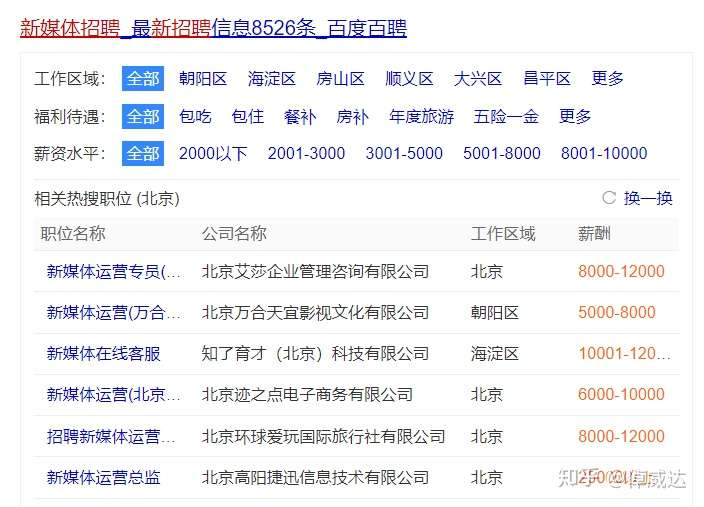
Task: Click company 北京迹之点电子商务有限公司
Action: (307, 395)
